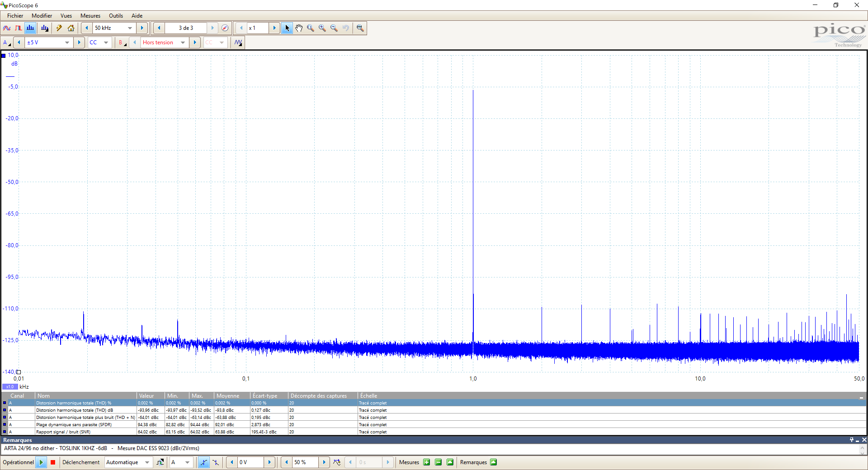Decrease the 50 % pre-trigger value
The width and height of the screenshot is (868, 470).
(286, 462)
